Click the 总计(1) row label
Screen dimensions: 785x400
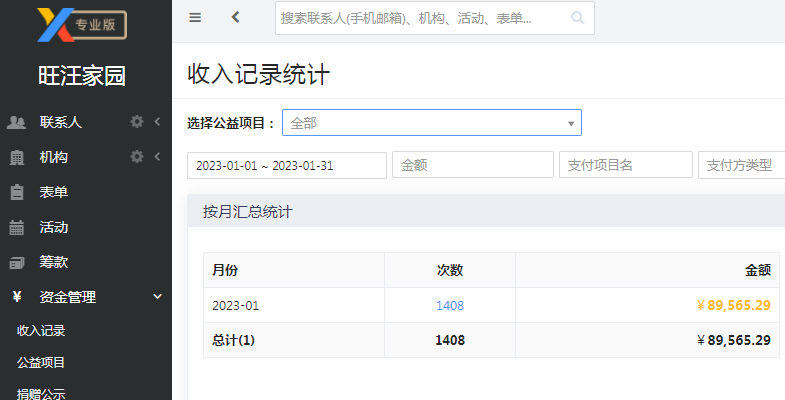[x=233, y=340]
